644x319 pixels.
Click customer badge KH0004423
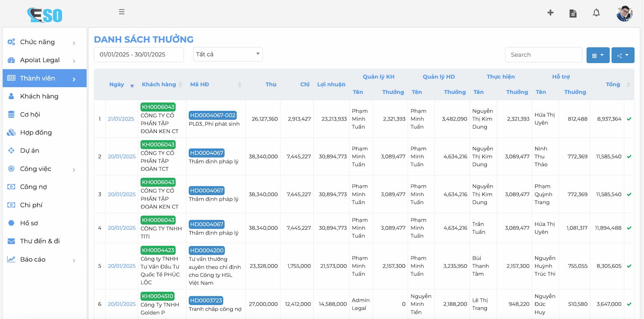tap(158, 250)
